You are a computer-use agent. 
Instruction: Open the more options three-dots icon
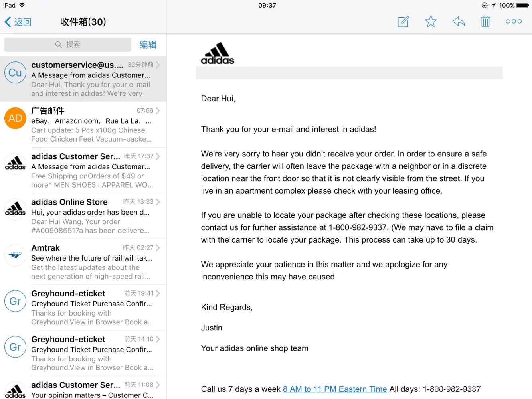(514, 22)
